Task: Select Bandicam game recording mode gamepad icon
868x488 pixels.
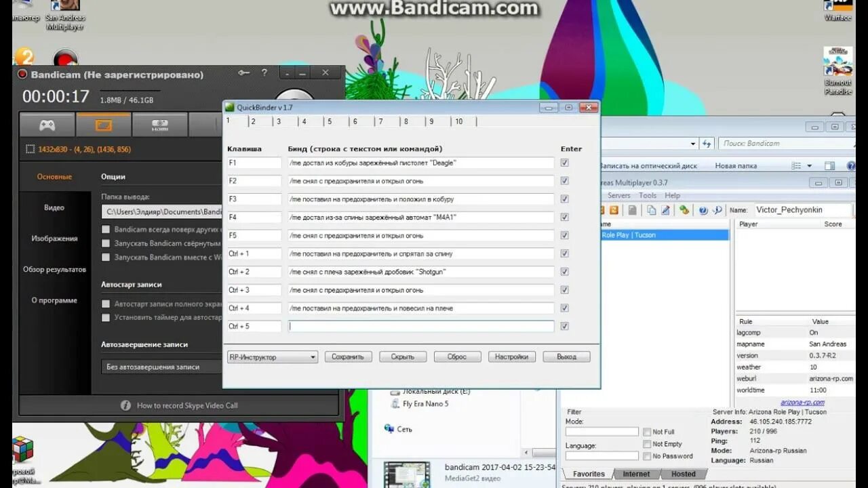Action: 47,125
